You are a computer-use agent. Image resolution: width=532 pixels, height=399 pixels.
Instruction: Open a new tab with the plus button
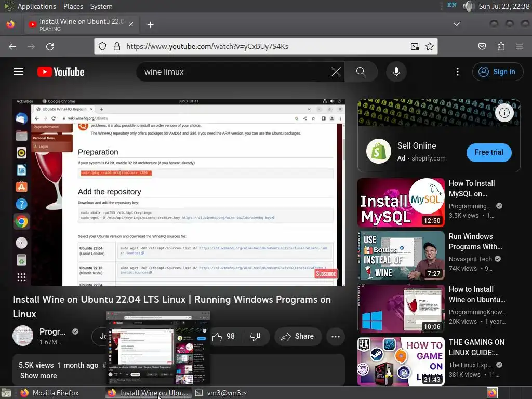click(x=150, y=25)
